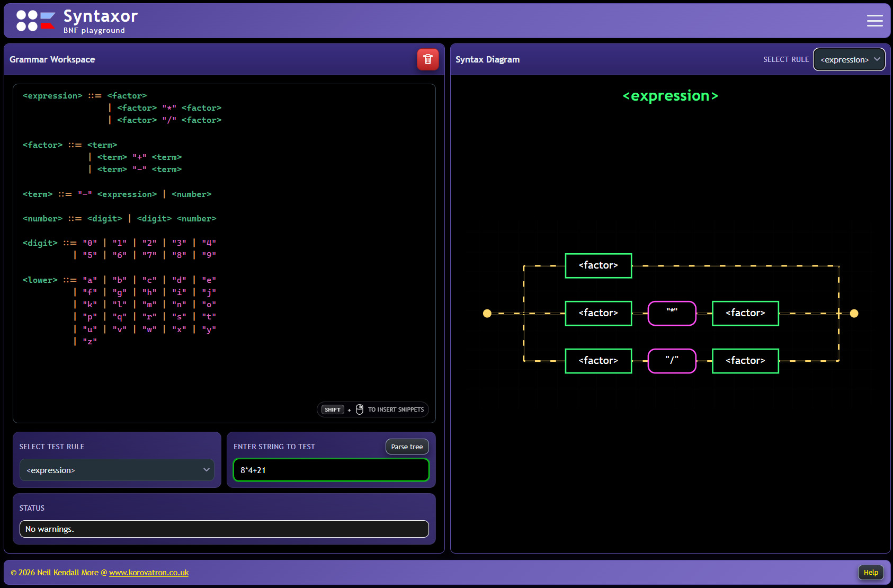Click the green <expression> diagram title

670,96
